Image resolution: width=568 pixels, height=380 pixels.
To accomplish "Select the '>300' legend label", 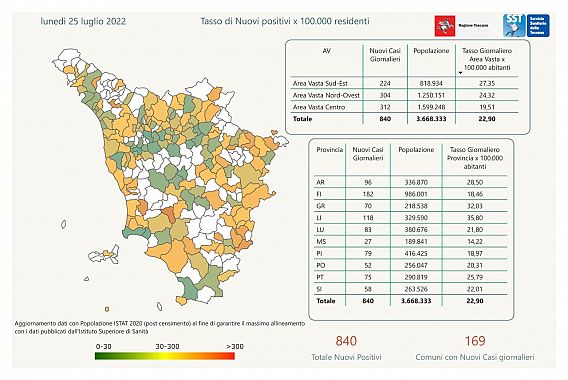I will [235, 346].
